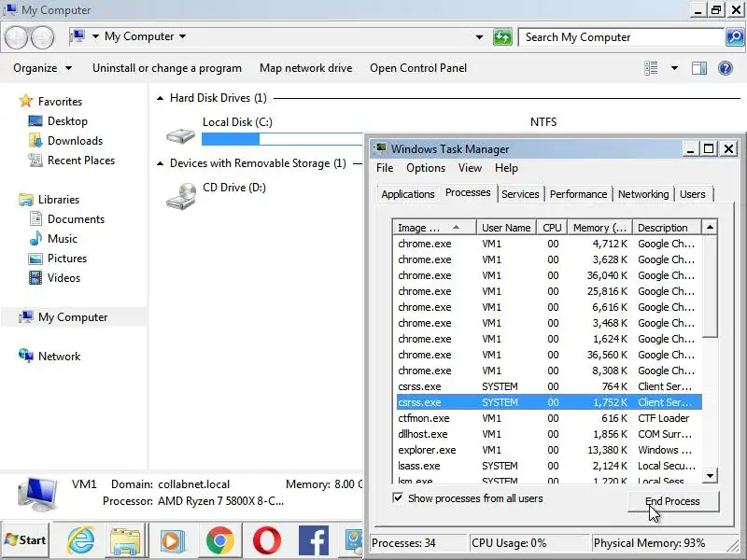Open Pictures library
Image resolution: width=747 pixels, height=560 pixels.
tap(67, 259)
